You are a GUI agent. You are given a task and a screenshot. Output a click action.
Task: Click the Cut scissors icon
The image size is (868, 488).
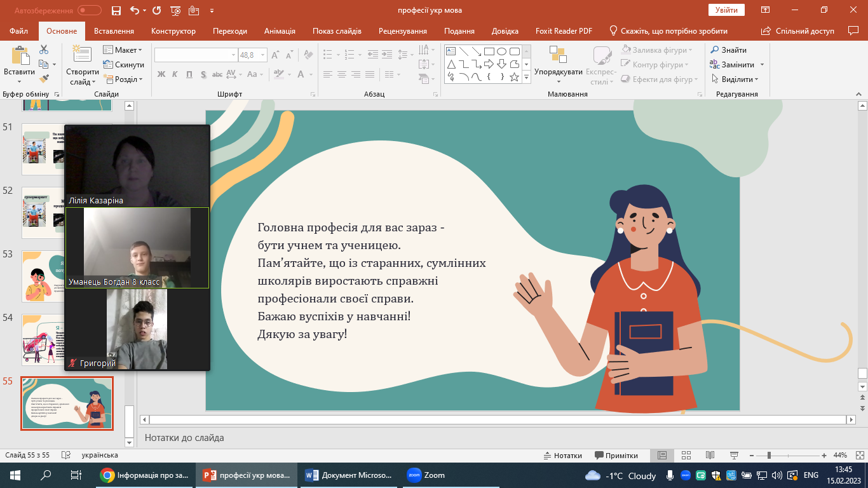(44, 50)
